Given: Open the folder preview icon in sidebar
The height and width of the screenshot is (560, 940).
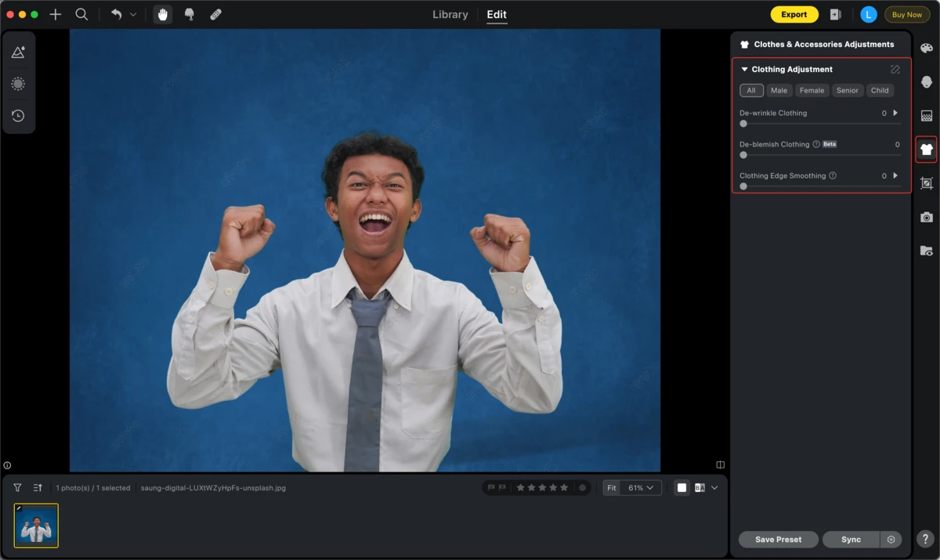Looking at the screenshot, I should 927,251.
